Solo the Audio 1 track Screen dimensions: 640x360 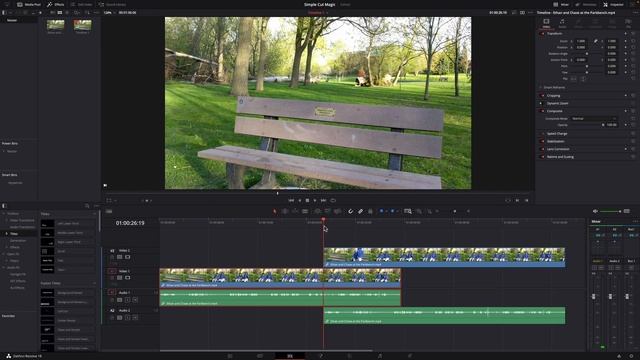(127, 300)
